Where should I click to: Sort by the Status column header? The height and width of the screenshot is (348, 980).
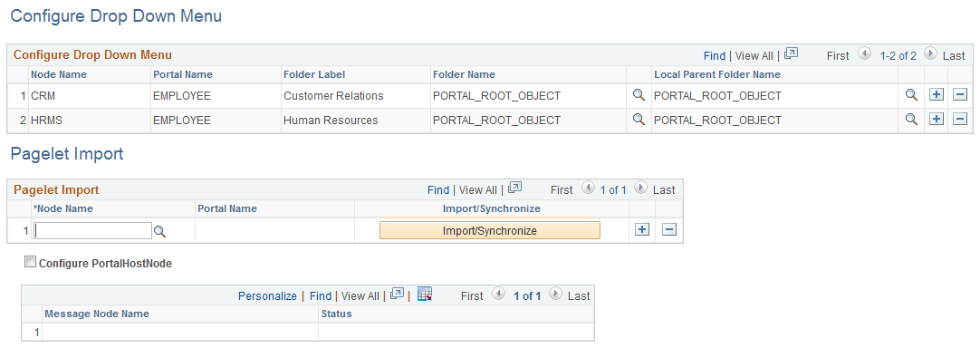coord(336,314)
